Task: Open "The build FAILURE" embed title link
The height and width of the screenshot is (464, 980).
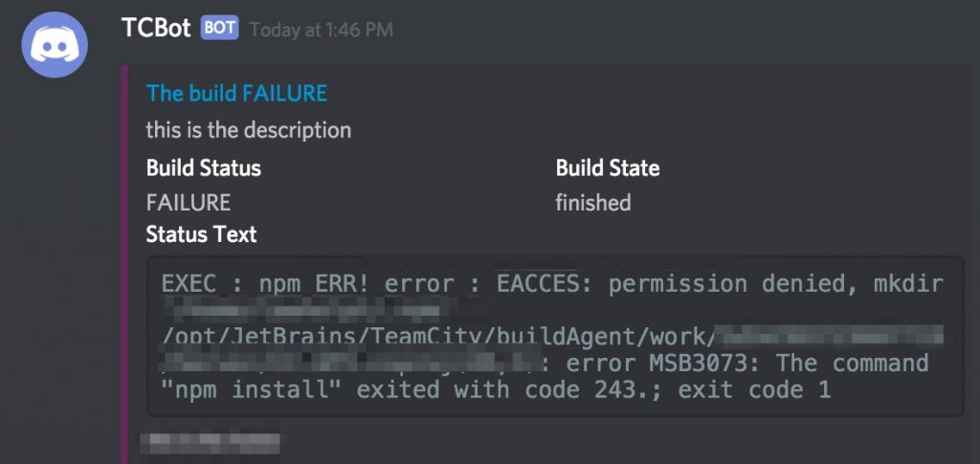Action: (x=236, y=93)
